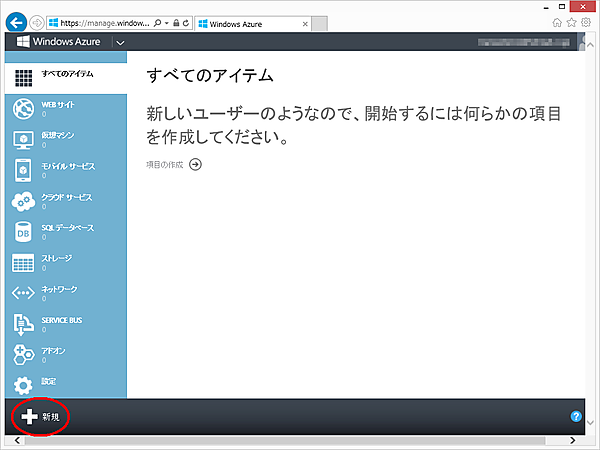Click the クラウド サービス cloud icon

pyautogui.click(x=22, y=201)
